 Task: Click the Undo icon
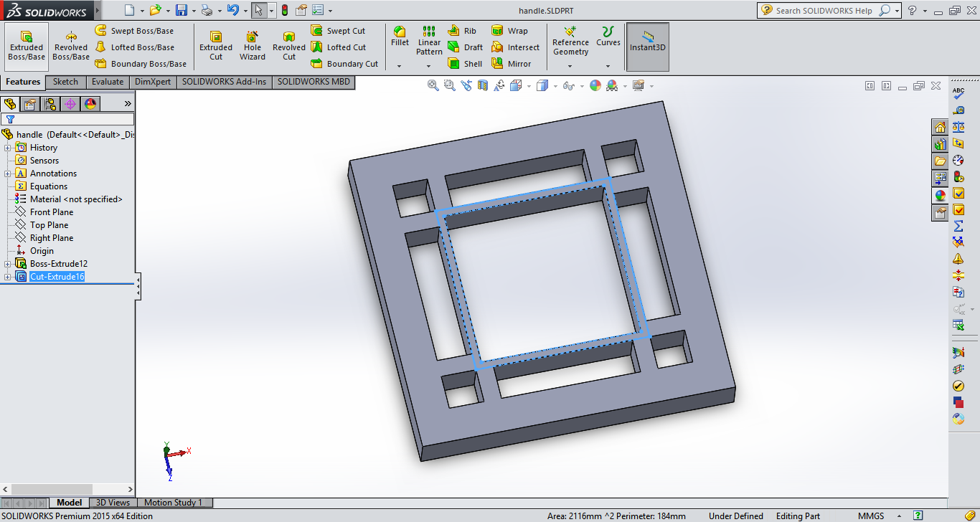(232, 10)
